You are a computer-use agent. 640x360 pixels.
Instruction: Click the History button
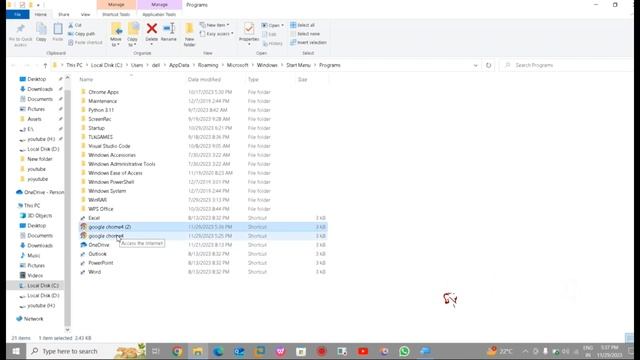272,43
